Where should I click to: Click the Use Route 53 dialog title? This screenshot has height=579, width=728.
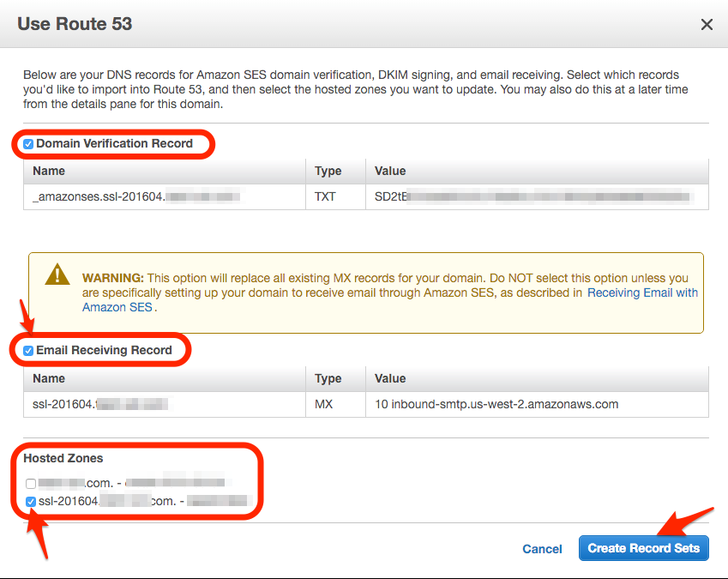[75, 24]
